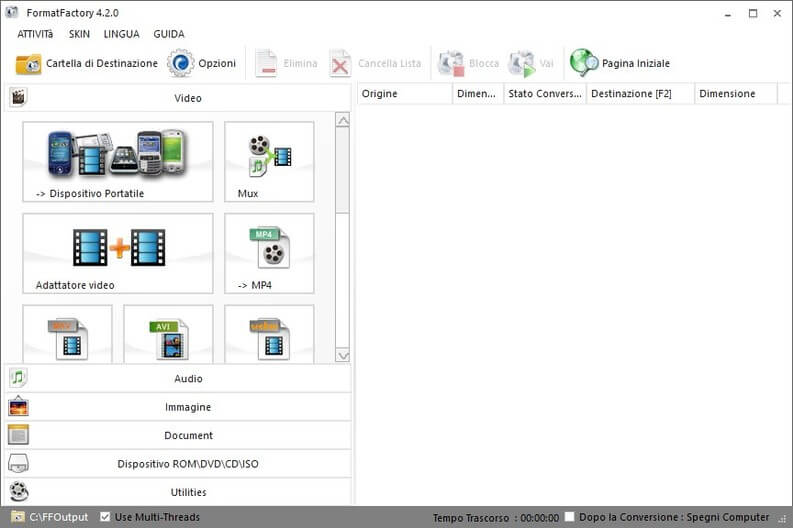793x528 pixels.
Task: Expand the Dispositivo ROM\DVD\CD\ISO panel
Action: click(x=178, y=463)
